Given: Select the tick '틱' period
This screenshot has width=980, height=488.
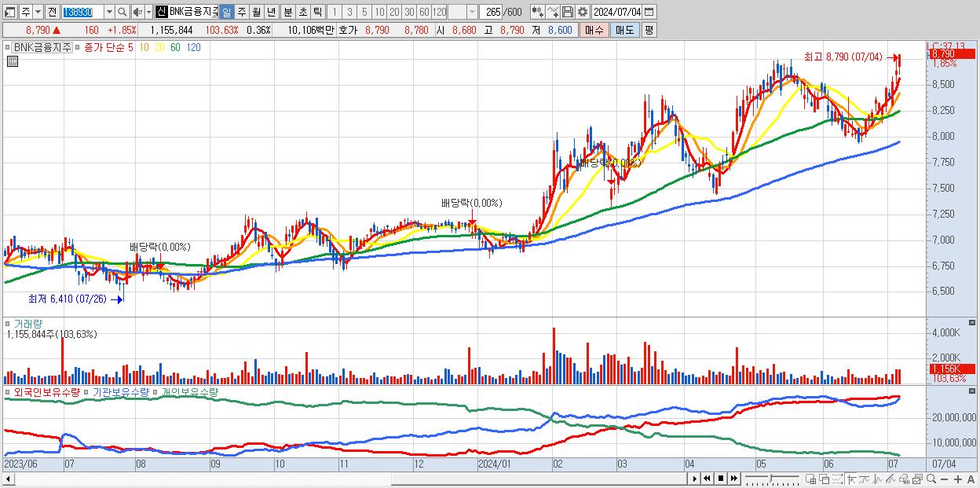Looking at the screenshot, I should click(x=317, y=12).
